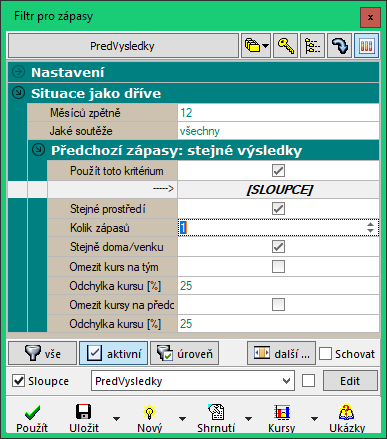Image resolution: width=387 pixels, height=439 pixels.
Task: Select the Měsíců zpětně value 12
Action: 278,113
